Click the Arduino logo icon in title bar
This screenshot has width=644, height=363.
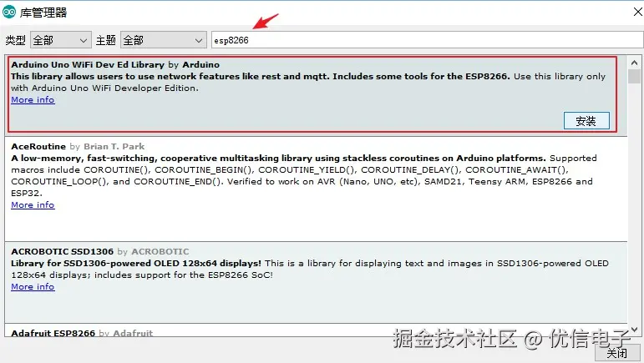9,12
